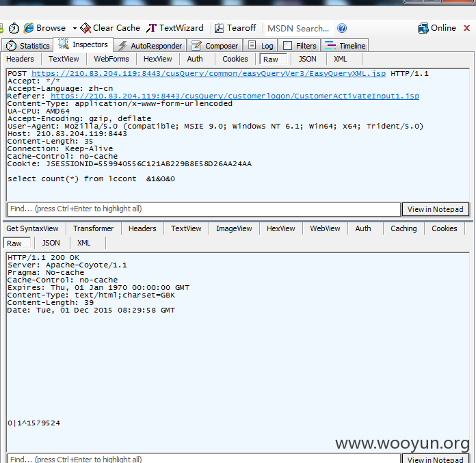
Task: Click the Tearoff toolbar button
Action: point(235,28)
